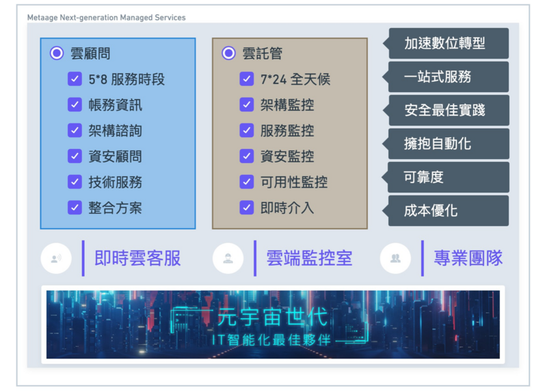Select the 擁抱自動化 tag
Viewport: 547px width, 392px height.
click(x=446, y=143)
